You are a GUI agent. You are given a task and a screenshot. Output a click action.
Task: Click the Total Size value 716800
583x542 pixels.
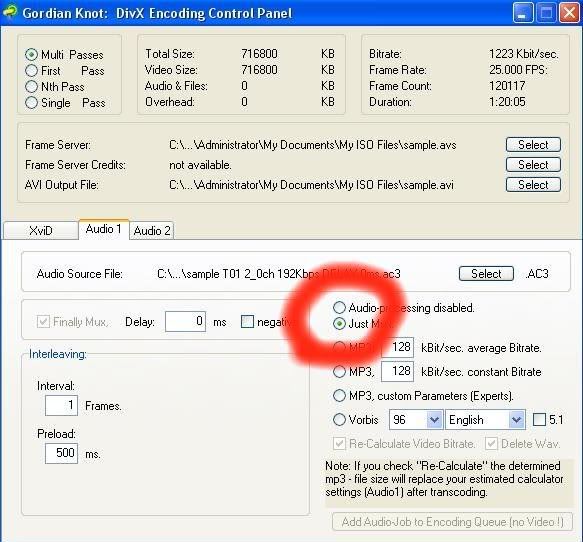pos(259,54)
